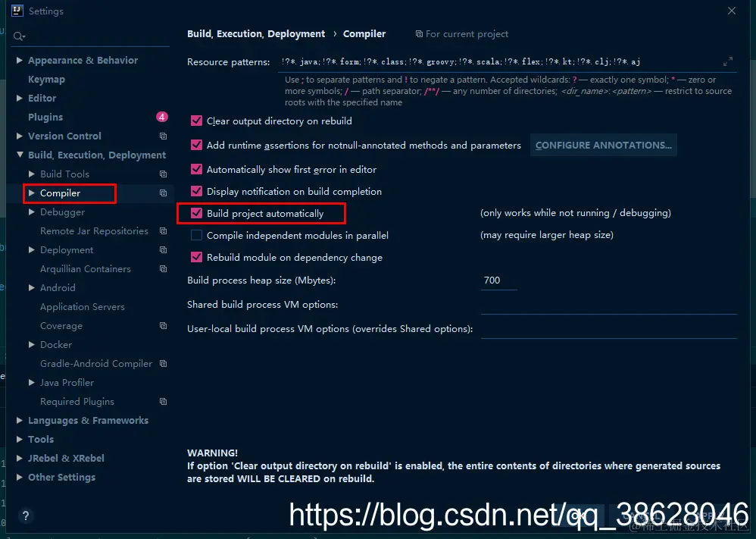
Task: Click the IntelliJ logo in title bar
Action: click(x=17, y=11)
